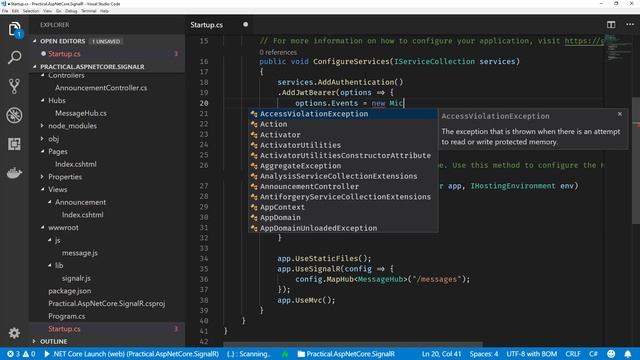
Task: Select Startup.cs in Open Editors list
Action: pyautogui.click(x=64, y=53)
